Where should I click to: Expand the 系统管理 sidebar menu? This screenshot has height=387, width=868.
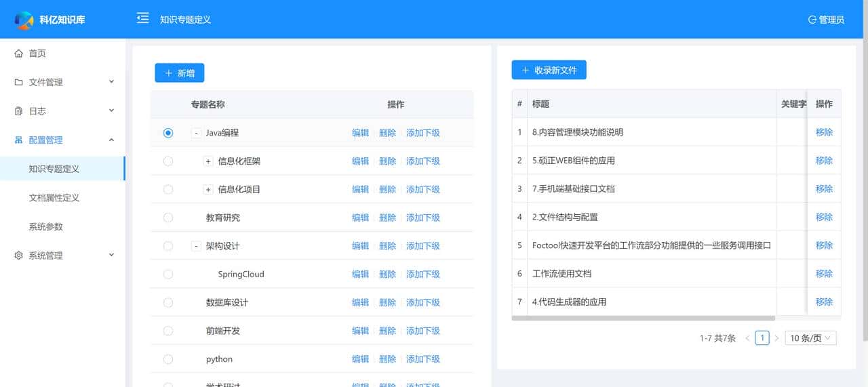(x=112, y=256)
